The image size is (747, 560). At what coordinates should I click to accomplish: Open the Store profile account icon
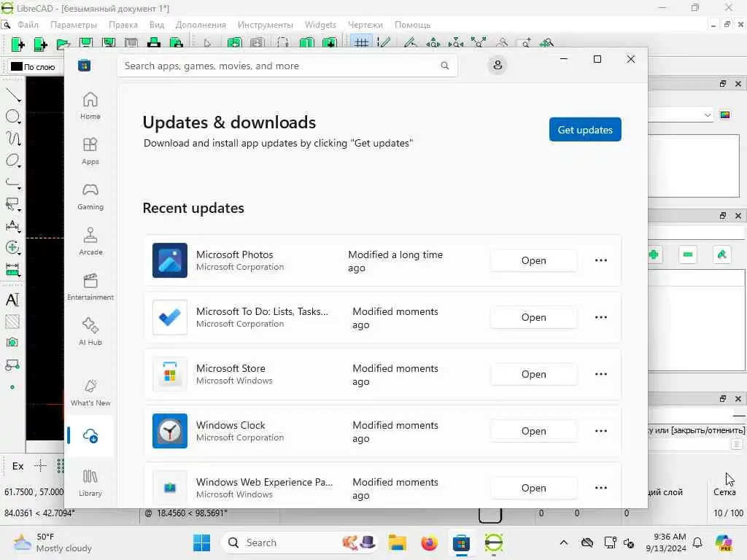[498, 65]
